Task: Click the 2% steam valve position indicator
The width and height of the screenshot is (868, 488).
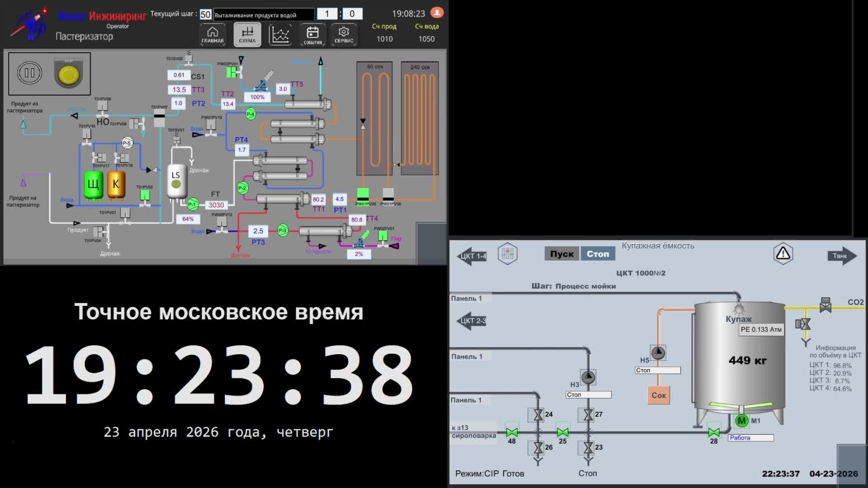Action: pos(359,254)
